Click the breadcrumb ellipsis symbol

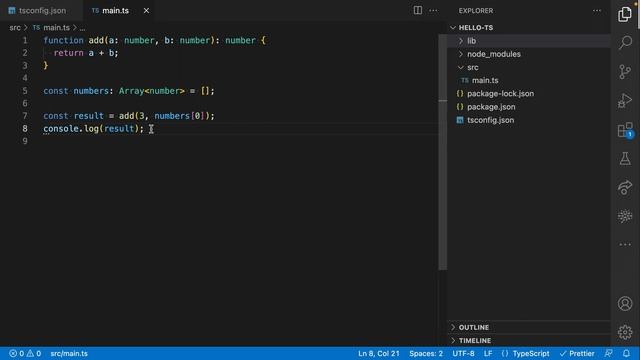[x=82, y=28]
